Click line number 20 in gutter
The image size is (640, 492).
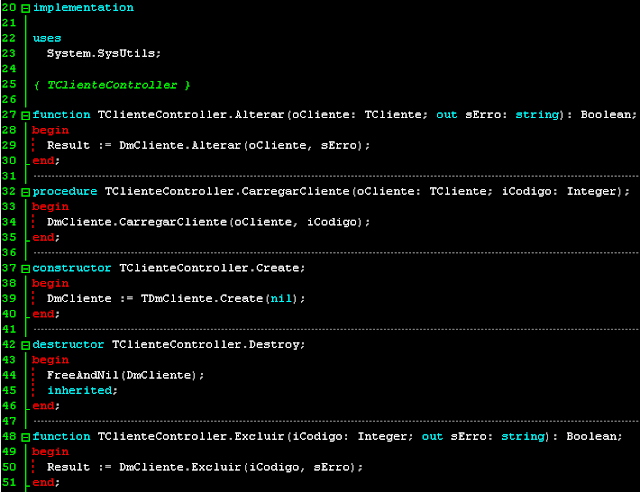click(x=9, y=8)
